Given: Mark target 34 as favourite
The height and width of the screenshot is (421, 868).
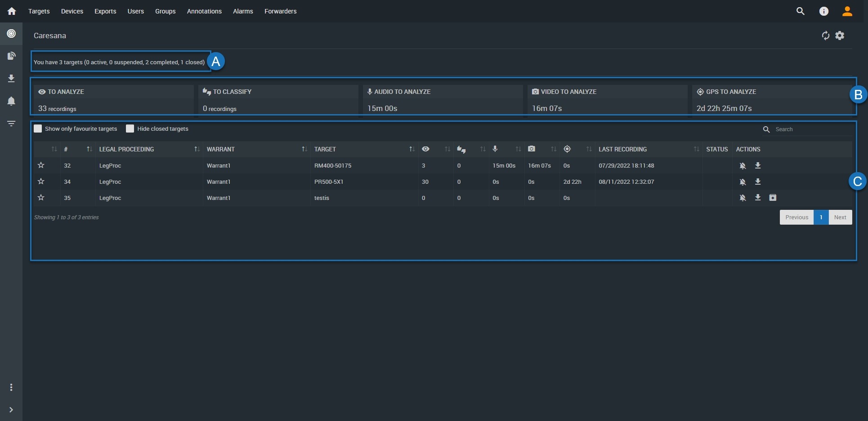Looking at the screenshot, I should [41, 182].
